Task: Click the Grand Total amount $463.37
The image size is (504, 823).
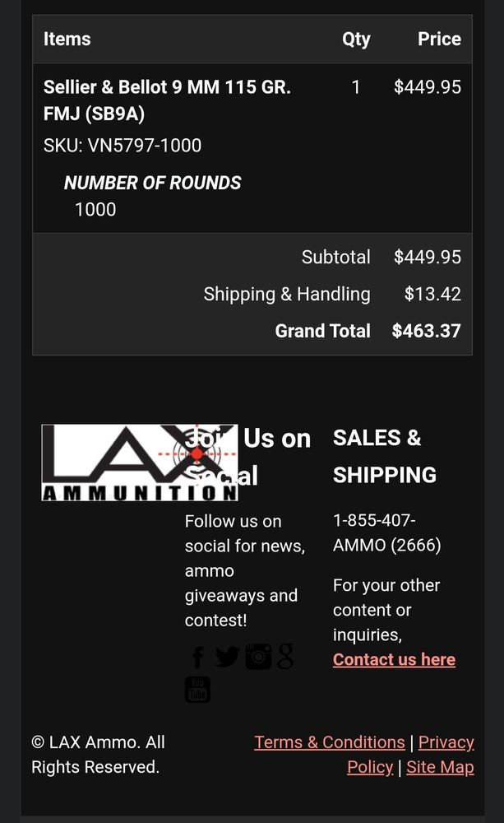Action: click(426, 331)
